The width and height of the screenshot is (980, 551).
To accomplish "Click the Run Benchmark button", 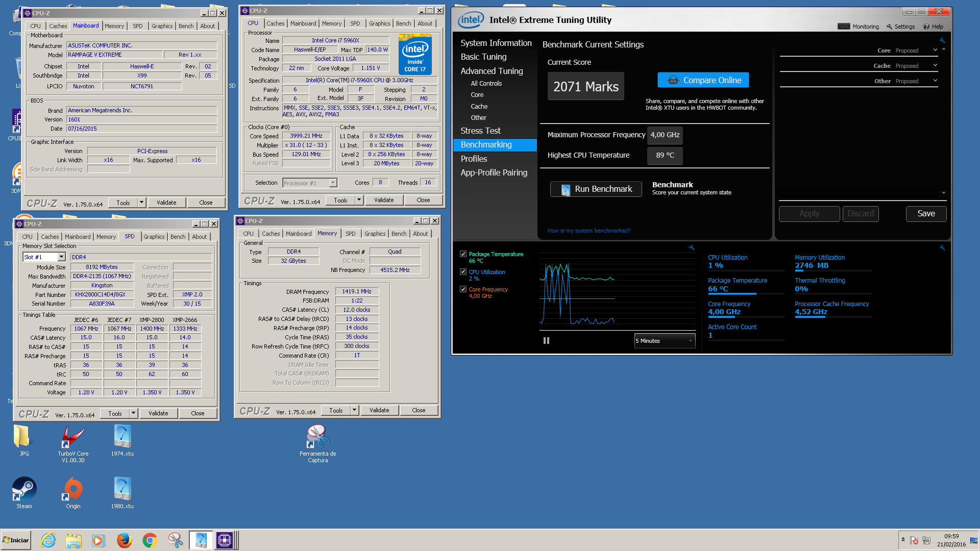I will [x=596, y=189].
